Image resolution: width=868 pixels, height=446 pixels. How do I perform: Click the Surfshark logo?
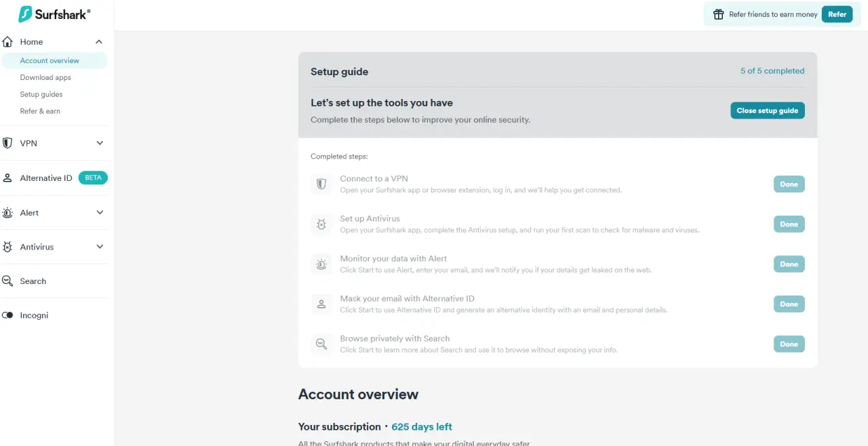coord(54,14)
